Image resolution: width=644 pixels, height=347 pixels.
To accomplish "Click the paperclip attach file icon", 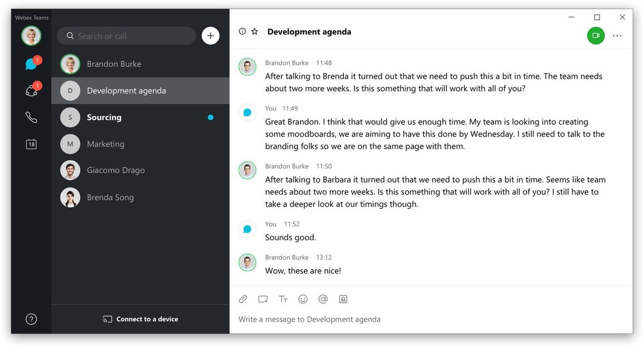I will 243,299.
